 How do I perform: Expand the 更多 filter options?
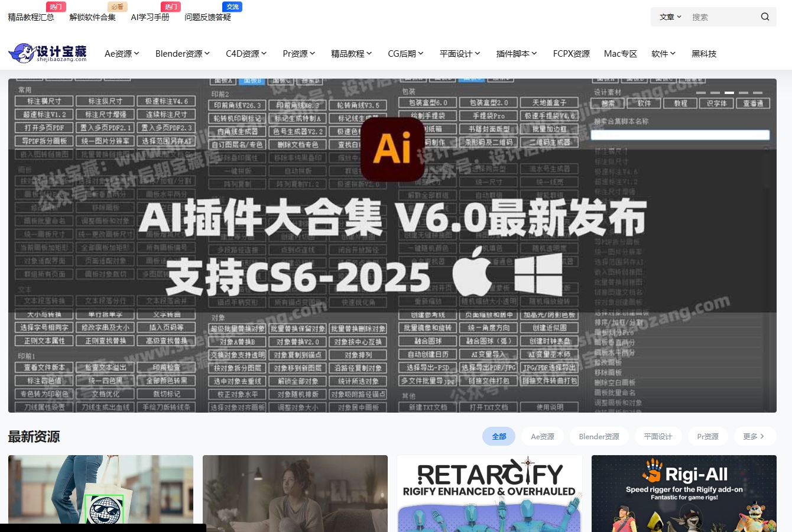coord(754,436)
